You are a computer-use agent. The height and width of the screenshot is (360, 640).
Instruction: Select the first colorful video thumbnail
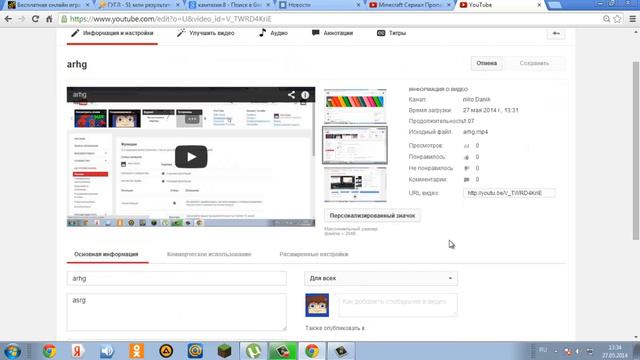355,106
